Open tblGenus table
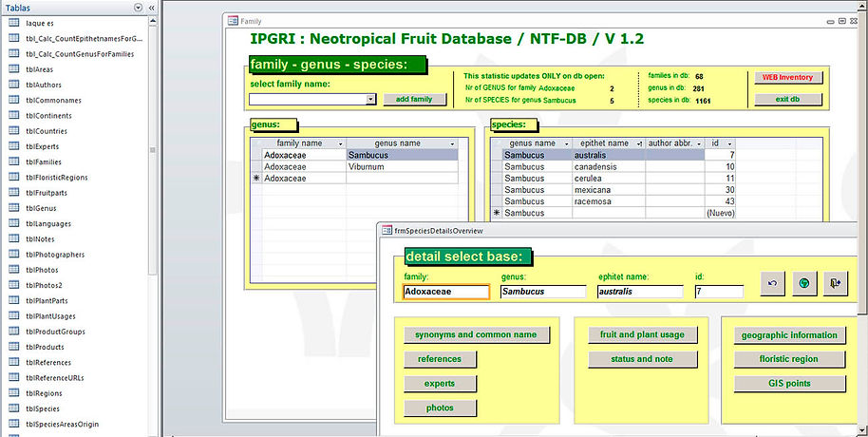868x437 pixels. (x=41, y=209)
